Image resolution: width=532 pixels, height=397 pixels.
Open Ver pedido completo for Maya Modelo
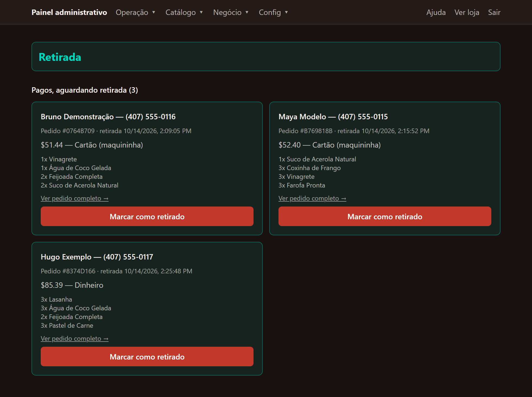312,198
